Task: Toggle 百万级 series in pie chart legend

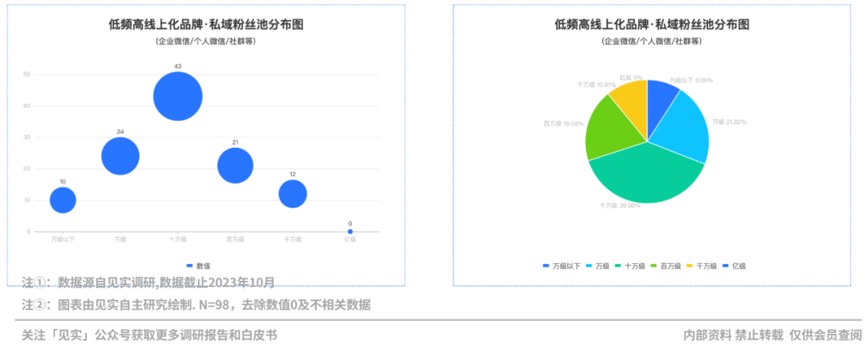Action: (666, 266)
